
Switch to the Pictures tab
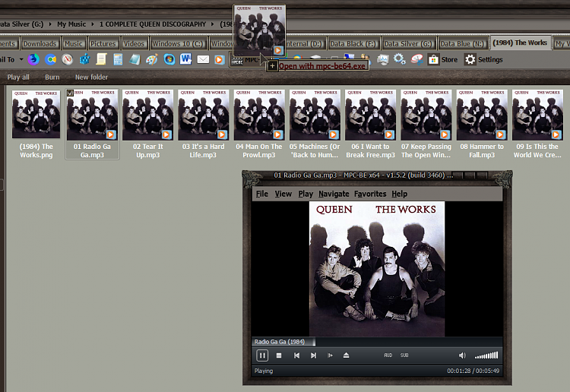click(x=103, y=43)
